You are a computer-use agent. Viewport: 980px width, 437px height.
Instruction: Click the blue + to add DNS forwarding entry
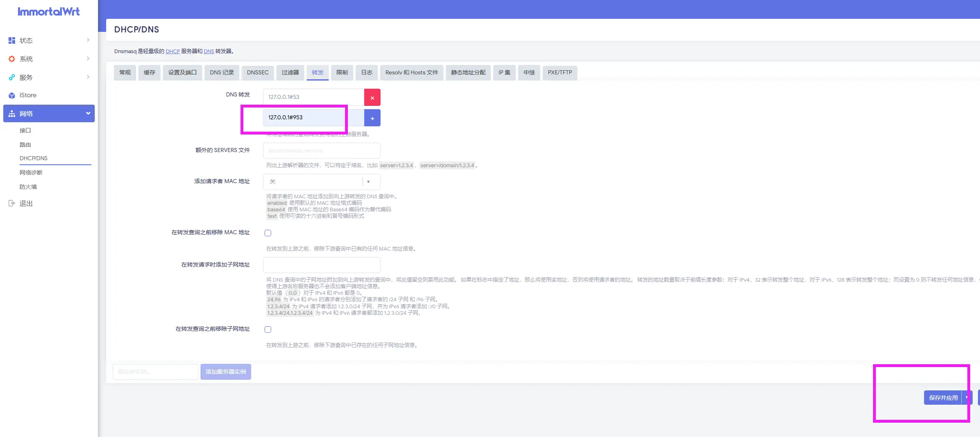(x=372, y=118)
